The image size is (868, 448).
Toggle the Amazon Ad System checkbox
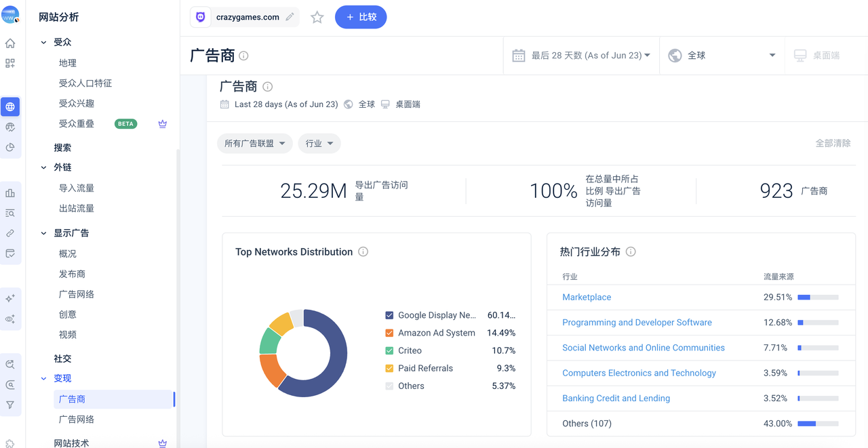click(389, 333)
